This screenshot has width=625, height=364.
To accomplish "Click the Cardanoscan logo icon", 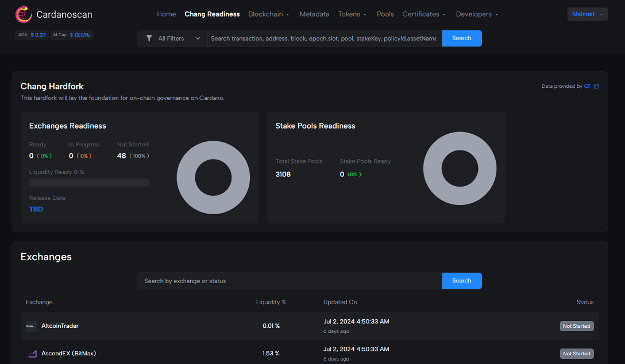I will click(x=24, y=14).
